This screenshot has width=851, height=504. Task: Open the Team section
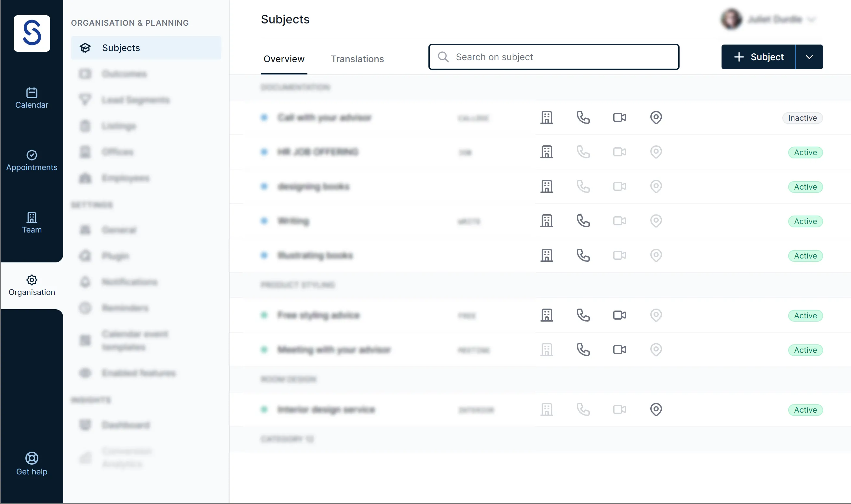tap(32, 223)
